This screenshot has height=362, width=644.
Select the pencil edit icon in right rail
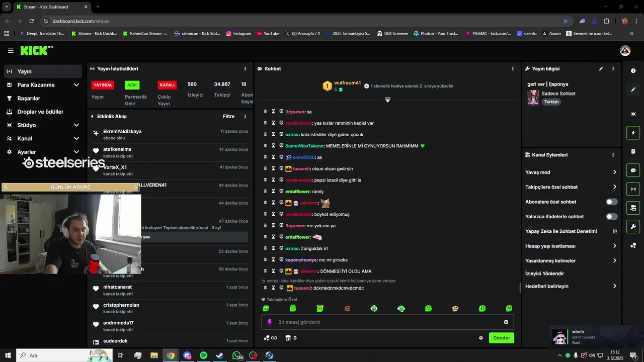(x=633, y=89)
